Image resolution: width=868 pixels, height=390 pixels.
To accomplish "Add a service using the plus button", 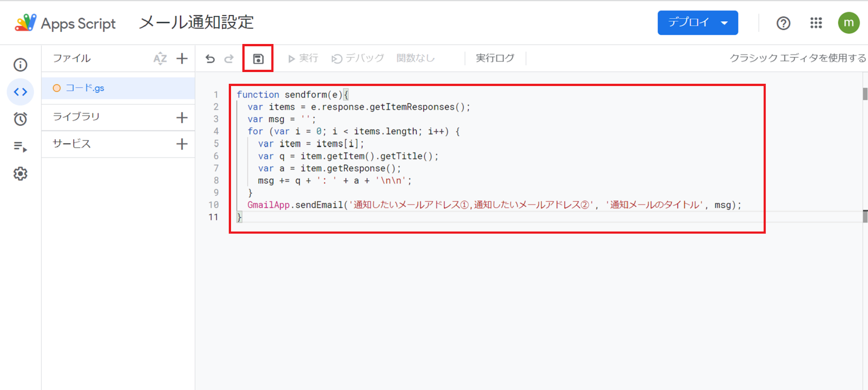I will (x=182, y=144).
